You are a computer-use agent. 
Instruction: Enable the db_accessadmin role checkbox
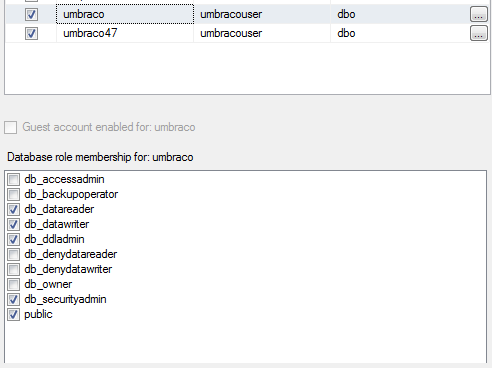[x=13, y=179]
